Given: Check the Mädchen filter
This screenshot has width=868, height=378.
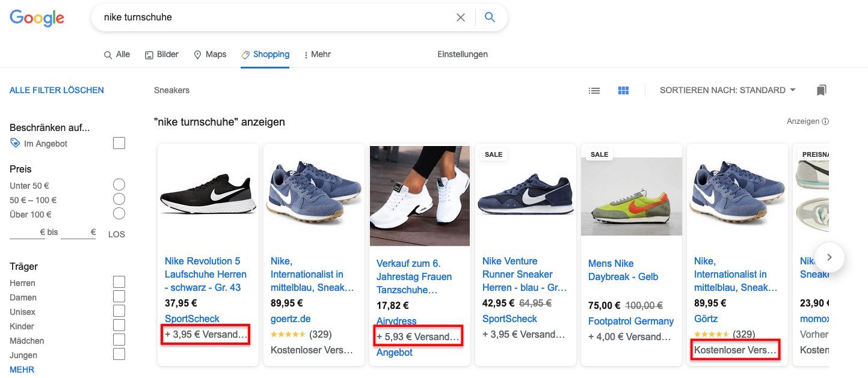Looking at the screenshot, I should tap(119, 340).
